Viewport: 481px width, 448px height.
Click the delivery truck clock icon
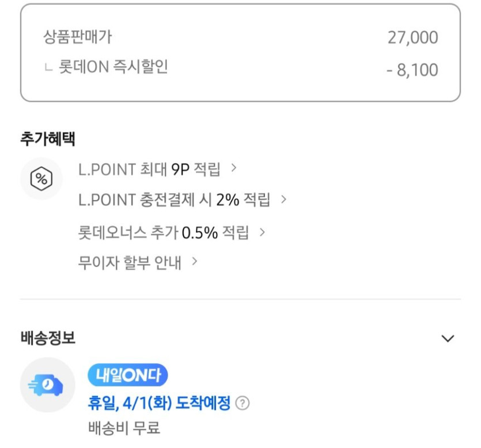pyautogui.click(x=48, y=385)
